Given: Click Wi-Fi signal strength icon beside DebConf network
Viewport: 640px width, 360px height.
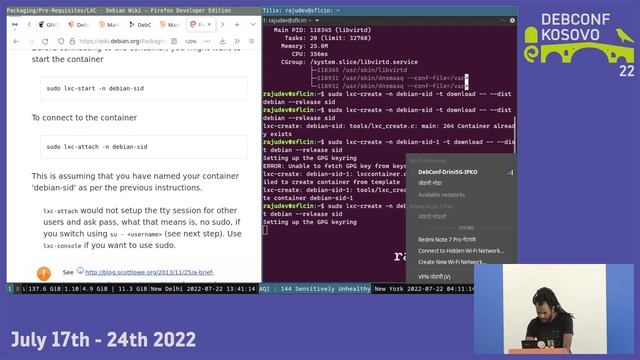Looking at the screenshot, I should [x=510, y=172].
